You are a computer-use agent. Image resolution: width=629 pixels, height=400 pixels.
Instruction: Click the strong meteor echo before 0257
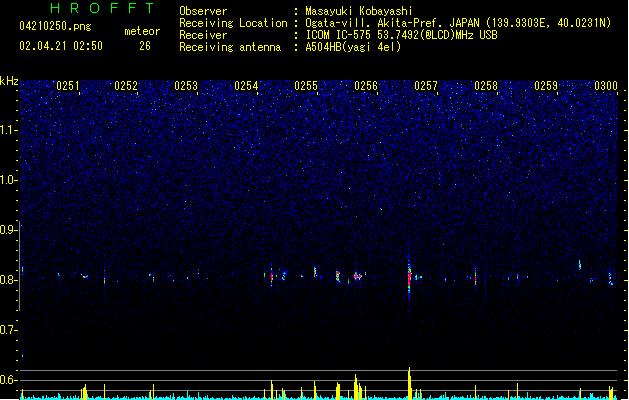[409, 278]
